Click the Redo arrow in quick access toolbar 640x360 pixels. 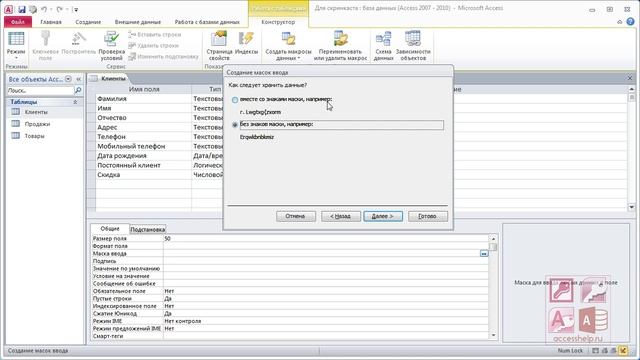60,9
